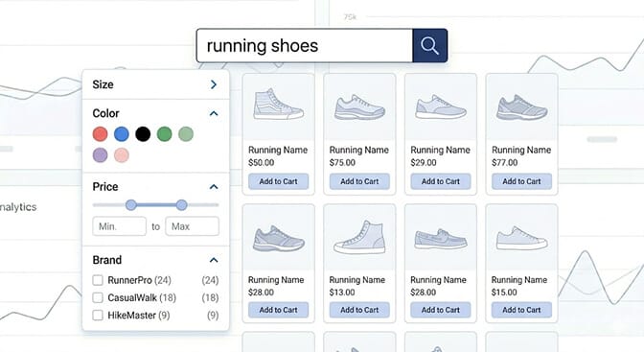The width and height of the screenshot is (644, 352).
Task: Check the CasualWalk brand checkbox
Action: coord(98,297)
